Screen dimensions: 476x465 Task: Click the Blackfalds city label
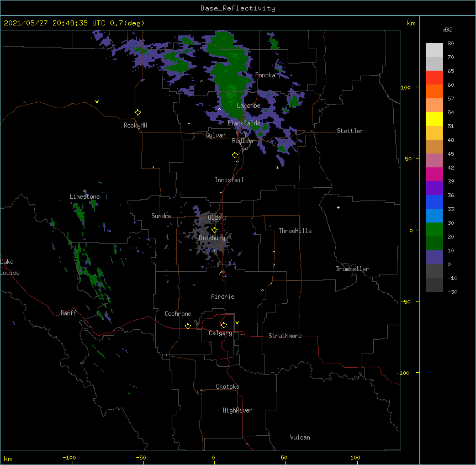[x=244, y=123]
